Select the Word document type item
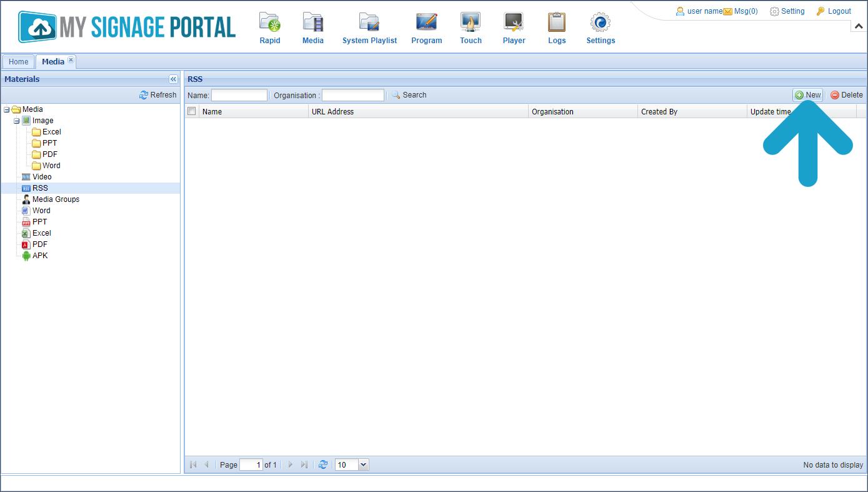 [x=36, y=211]
